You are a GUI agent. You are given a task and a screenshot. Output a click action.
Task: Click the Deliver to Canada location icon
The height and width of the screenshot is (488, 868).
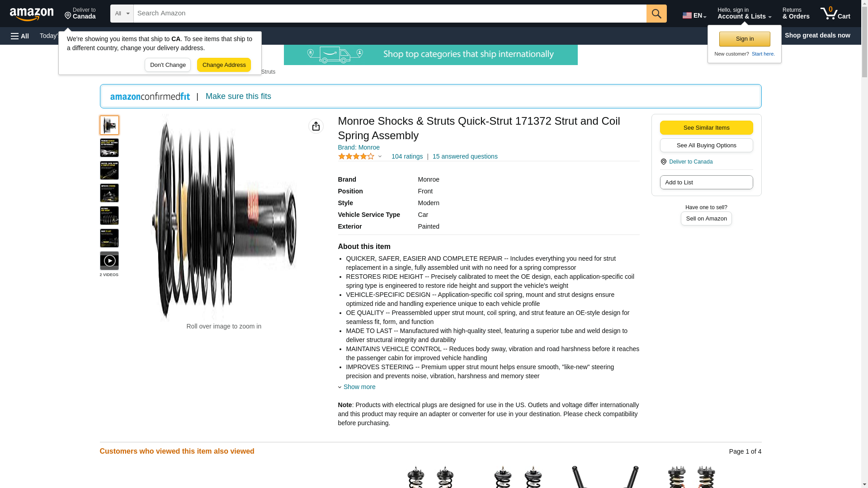click(663, 162)
